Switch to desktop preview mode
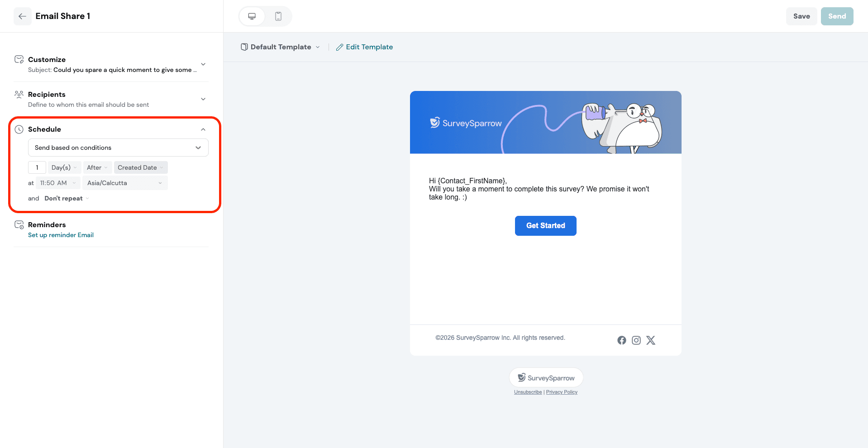 pyautogui.click(x=252, y=16)
